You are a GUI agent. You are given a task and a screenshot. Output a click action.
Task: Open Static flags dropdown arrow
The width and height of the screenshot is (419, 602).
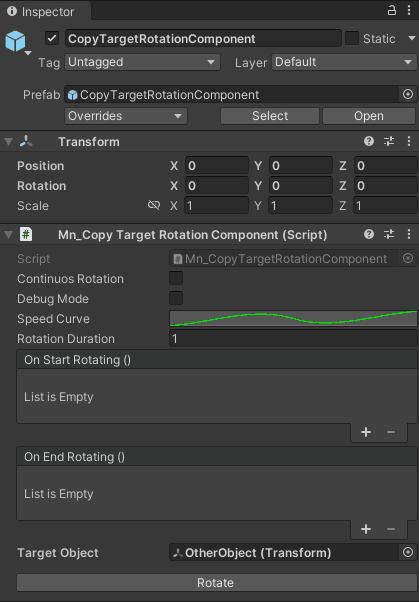tap(412, 38)
